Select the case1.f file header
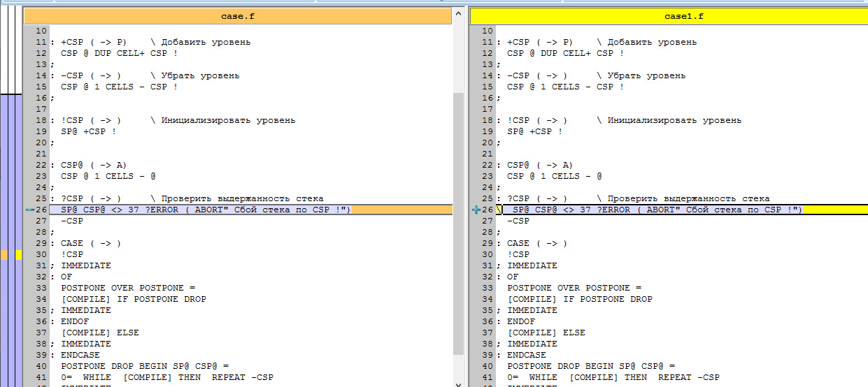 (684, 15)
